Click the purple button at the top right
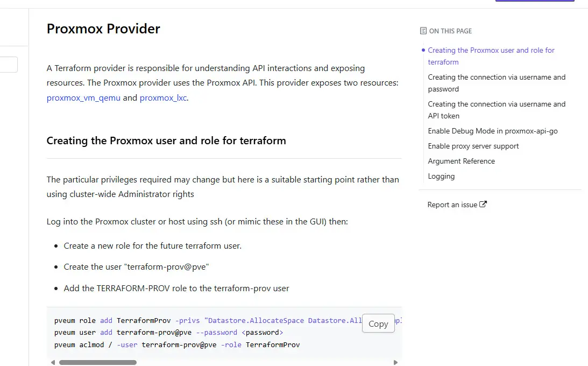The image size is (588, 366). click(x=534, y=1)
